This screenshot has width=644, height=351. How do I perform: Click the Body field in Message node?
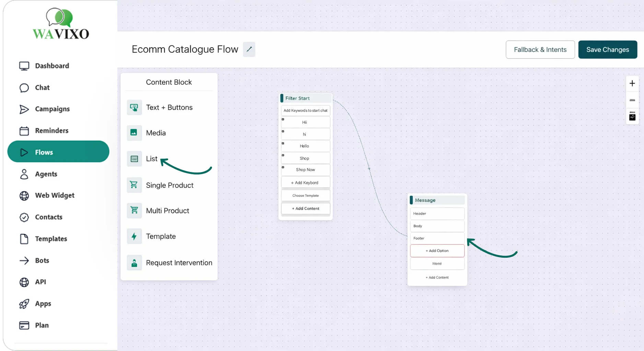(x=437, y=226)
